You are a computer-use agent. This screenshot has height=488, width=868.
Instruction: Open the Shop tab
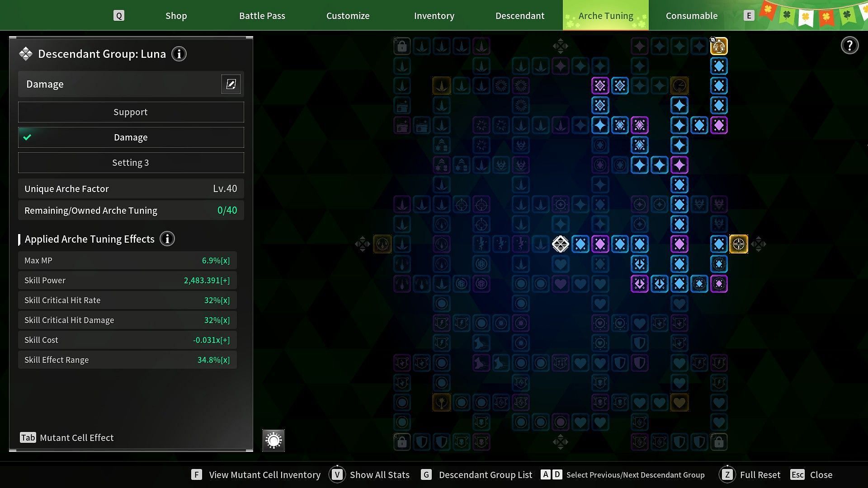pyautogui.click(x=176, y=16)
